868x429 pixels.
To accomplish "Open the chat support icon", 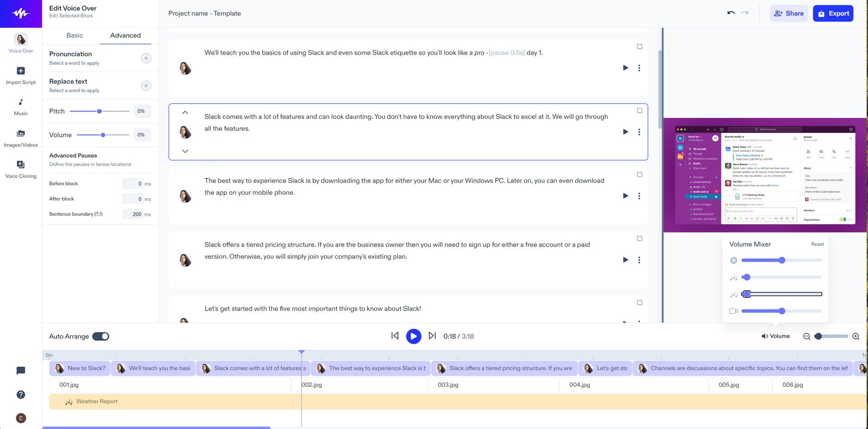I will pos(21,371).
